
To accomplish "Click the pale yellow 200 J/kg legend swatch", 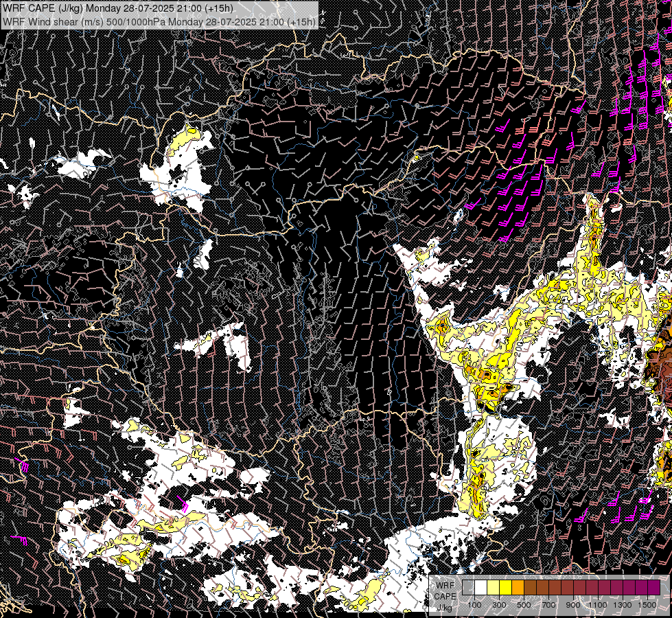I will (494, 588).
